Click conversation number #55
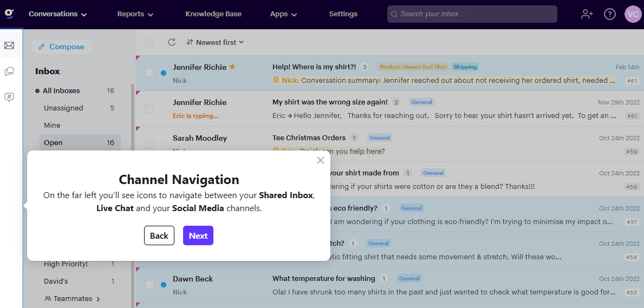 click(633, 292)
